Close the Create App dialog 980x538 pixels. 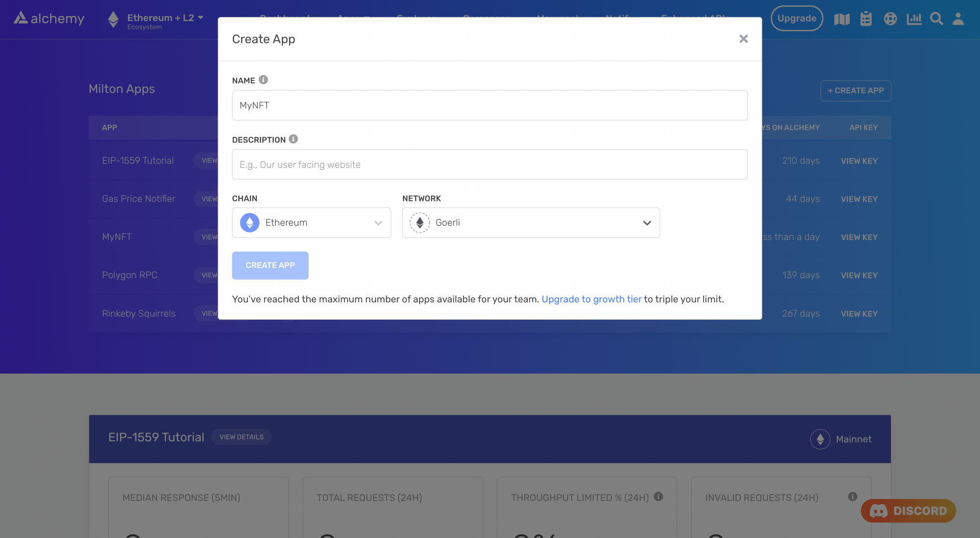pyautogui.click(x=743, y=39)
